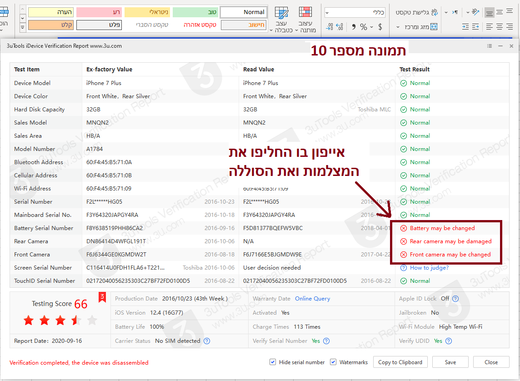Click the red bookmark icon beside score
Screen dimensions: 520x381
point(102,297)
